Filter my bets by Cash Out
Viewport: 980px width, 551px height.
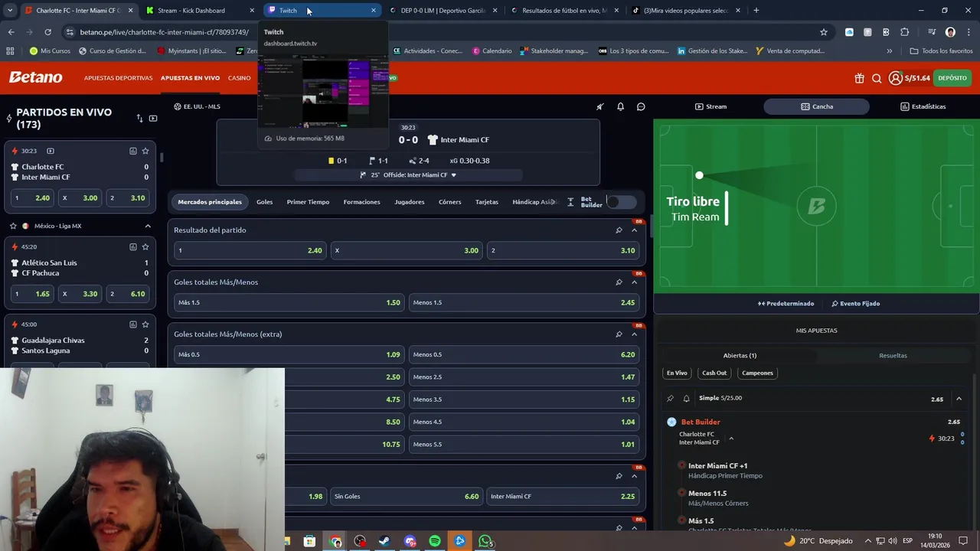[x=714, y=373]
